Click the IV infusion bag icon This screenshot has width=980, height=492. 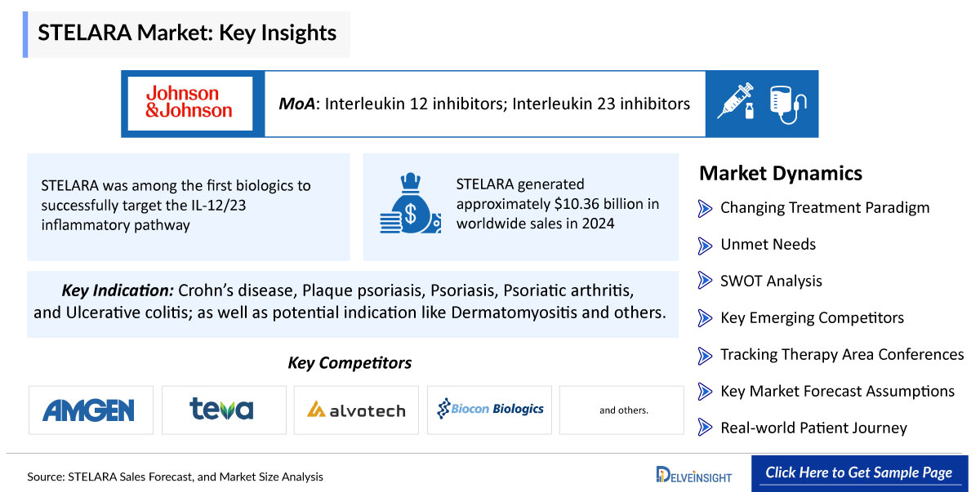click(x=787, y=104)
